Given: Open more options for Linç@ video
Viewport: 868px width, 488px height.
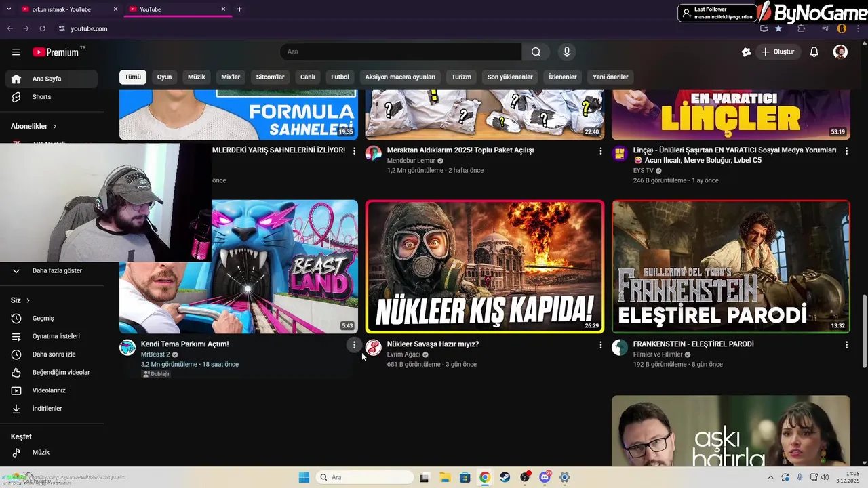Looking at the screenshot, I should point(846,151).
